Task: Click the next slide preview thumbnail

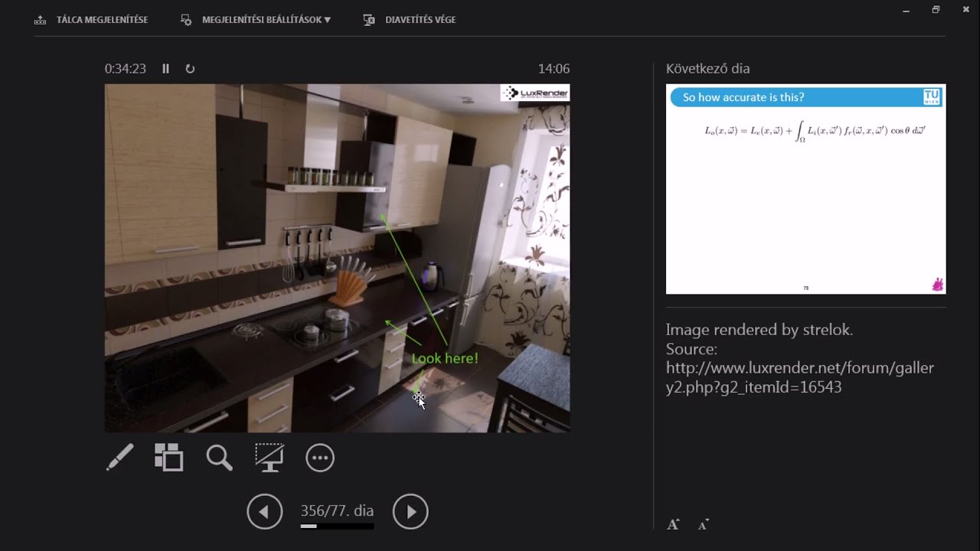Action: click(805, 189)
